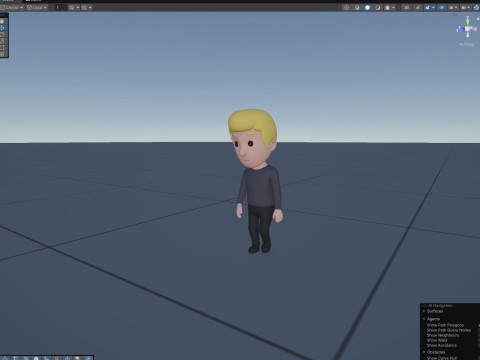
Task: Toggle the Gizmos button at toolbar end
Action: [476, 7]
